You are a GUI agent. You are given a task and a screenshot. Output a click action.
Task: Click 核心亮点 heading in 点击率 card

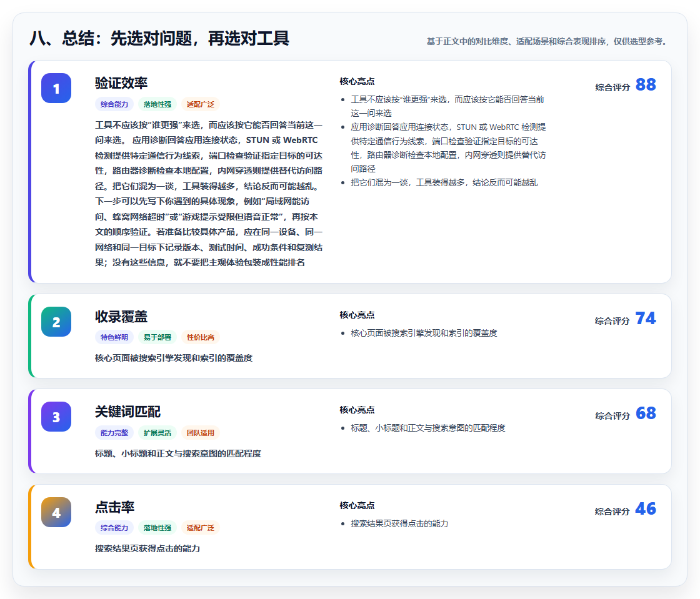click(x=357, y=505)
